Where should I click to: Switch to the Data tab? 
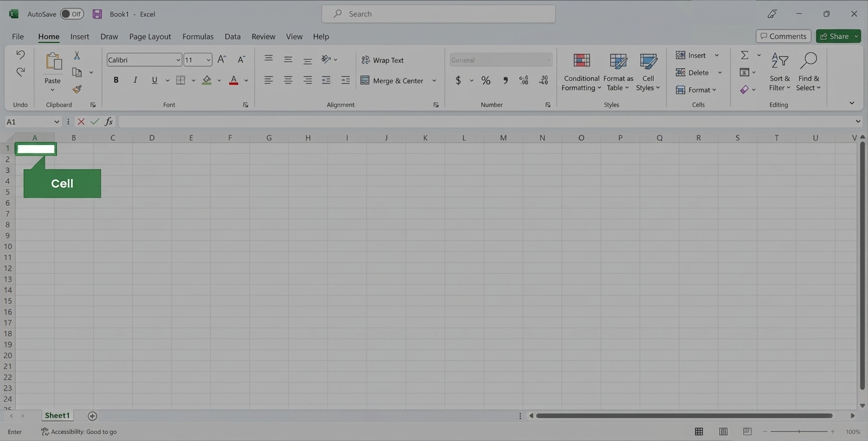click(x=233, y=37)
